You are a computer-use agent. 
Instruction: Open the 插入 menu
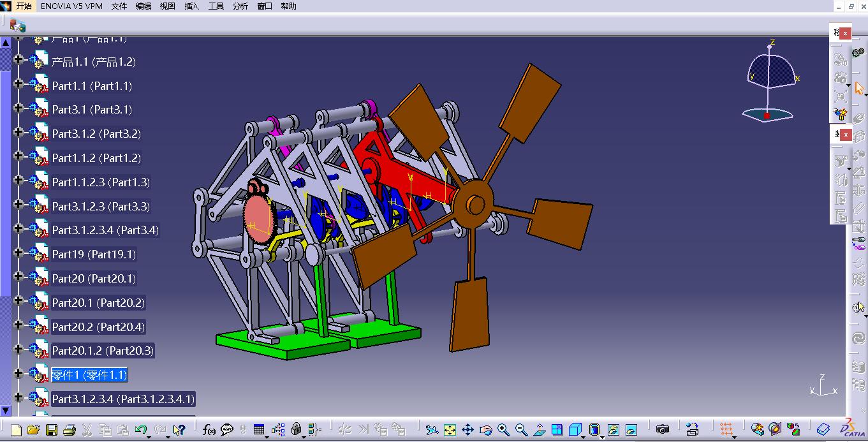(x=191, y=6)
